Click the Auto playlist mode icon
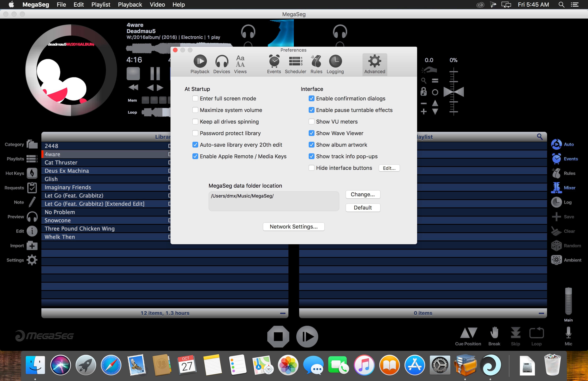Viewport: 588px width, 381px height. pos(556,144)
